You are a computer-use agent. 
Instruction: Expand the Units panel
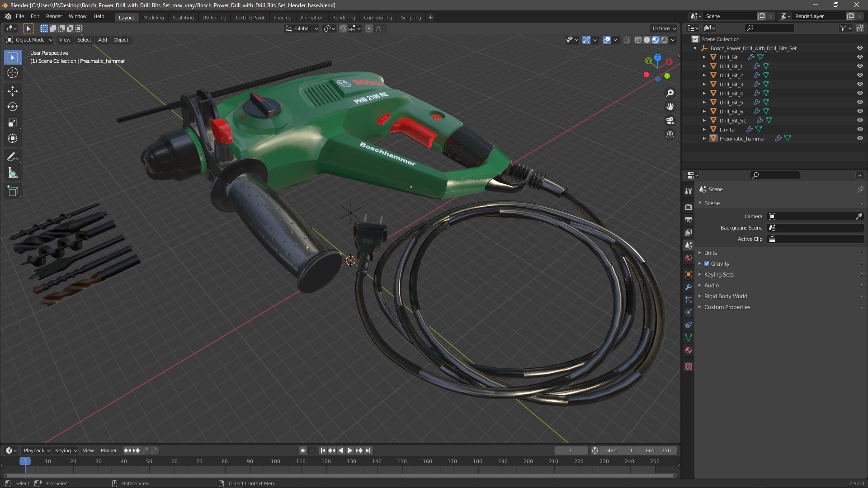[710, 253]
